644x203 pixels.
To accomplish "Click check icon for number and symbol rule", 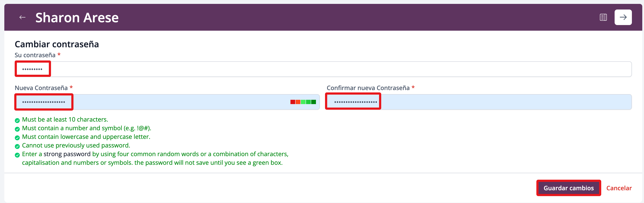I will click(x=17, y=129).
